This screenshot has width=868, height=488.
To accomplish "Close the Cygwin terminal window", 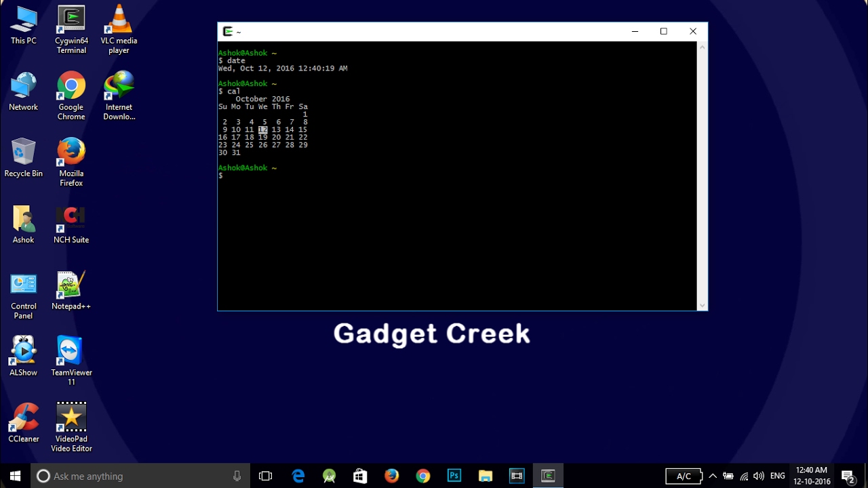I will (693, 31).
